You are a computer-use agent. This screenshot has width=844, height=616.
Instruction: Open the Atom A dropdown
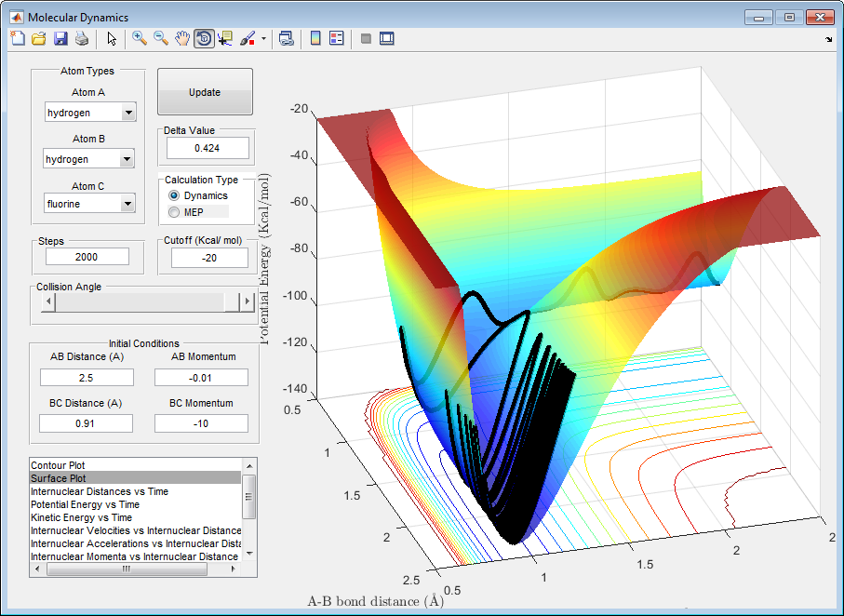coord(128,113)
